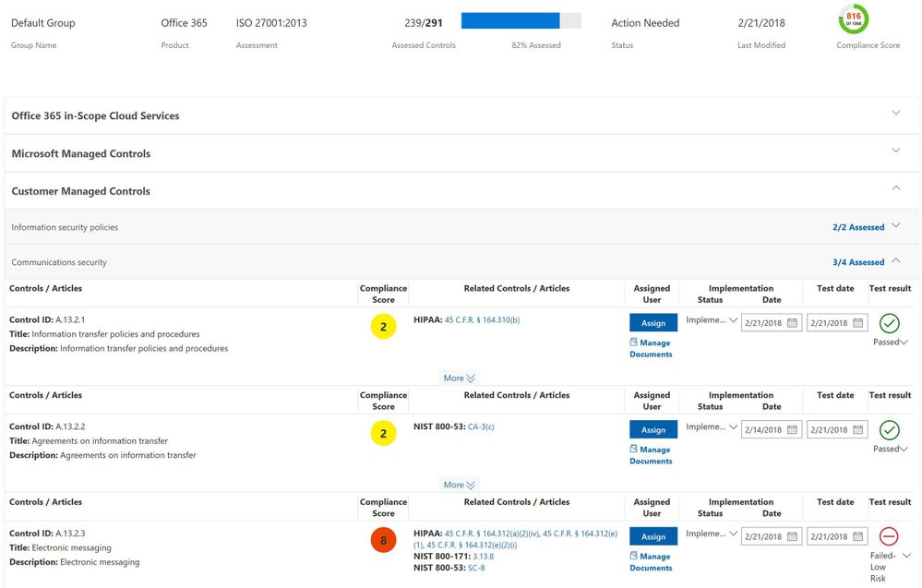Click the 2/2 Assessed link
This screenshot has width=922, height=588.
[858, 228]
